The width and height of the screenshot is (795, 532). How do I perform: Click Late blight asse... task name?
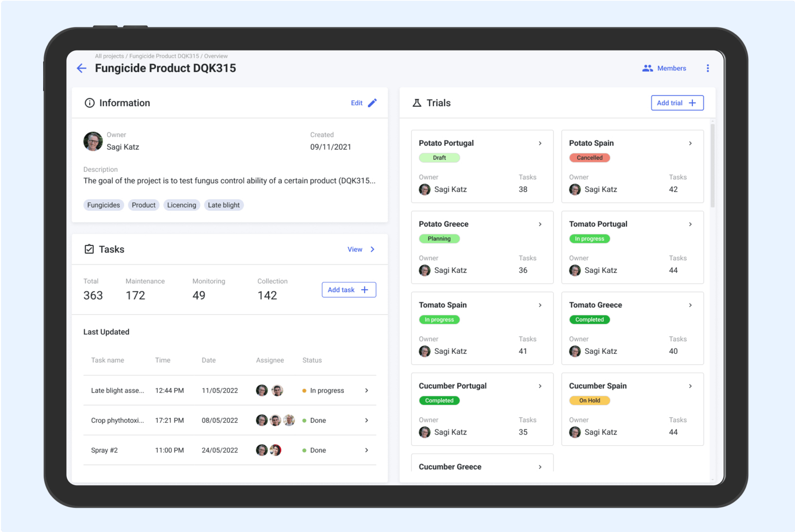[117, 391]
